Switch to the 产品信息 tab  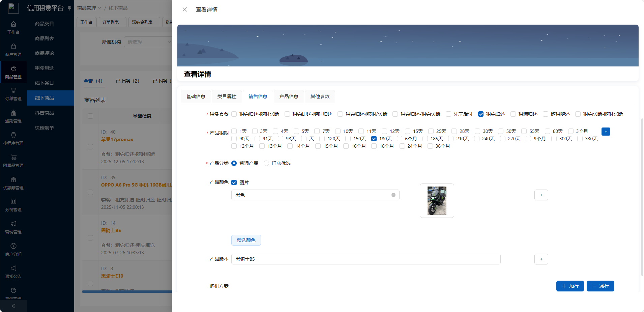coord(289,96)
